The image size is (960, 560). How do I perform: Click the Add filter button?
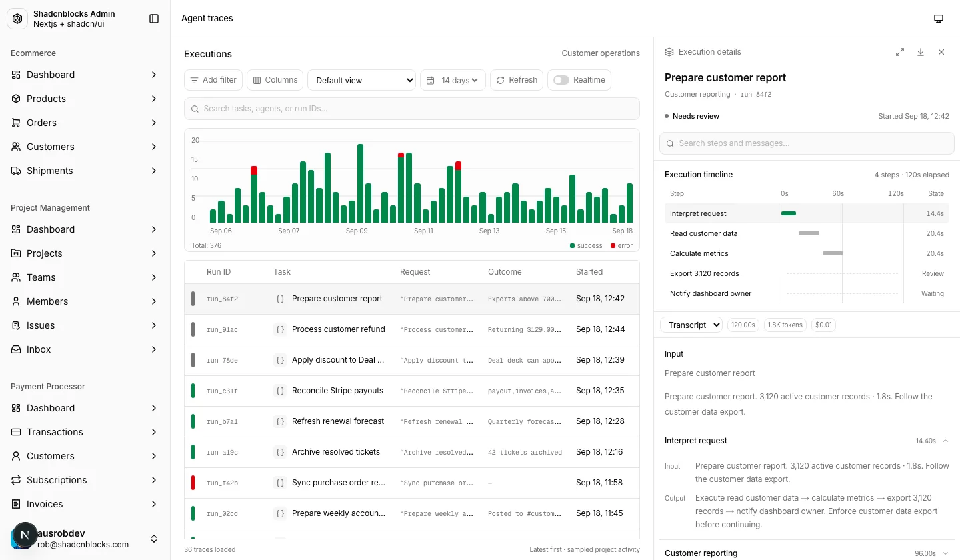coord(213,80)
